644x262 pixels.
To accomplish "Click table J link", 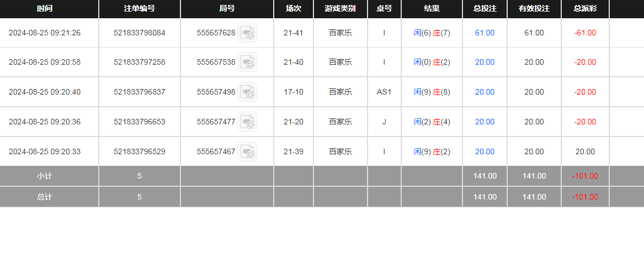I will [384, 122].
